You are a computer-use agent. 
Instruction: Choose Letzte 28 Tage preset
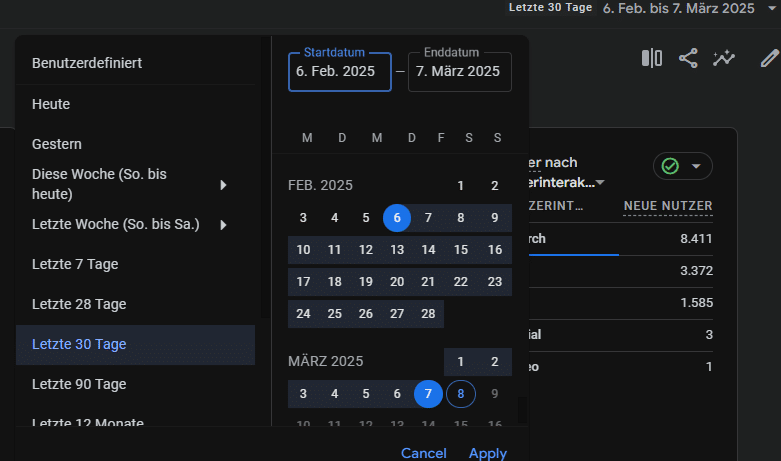point(135,304)
